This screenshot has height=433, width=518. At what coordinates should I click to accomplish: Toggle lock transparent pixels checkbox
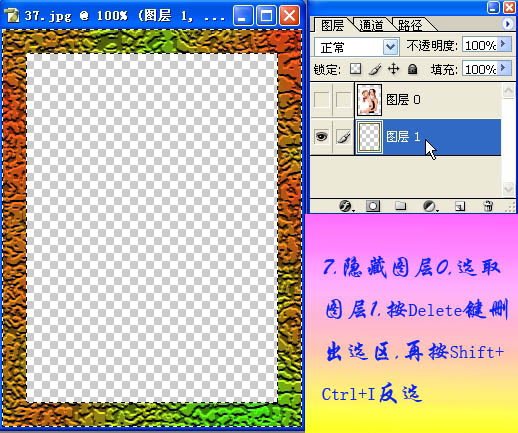pos(355,69)
